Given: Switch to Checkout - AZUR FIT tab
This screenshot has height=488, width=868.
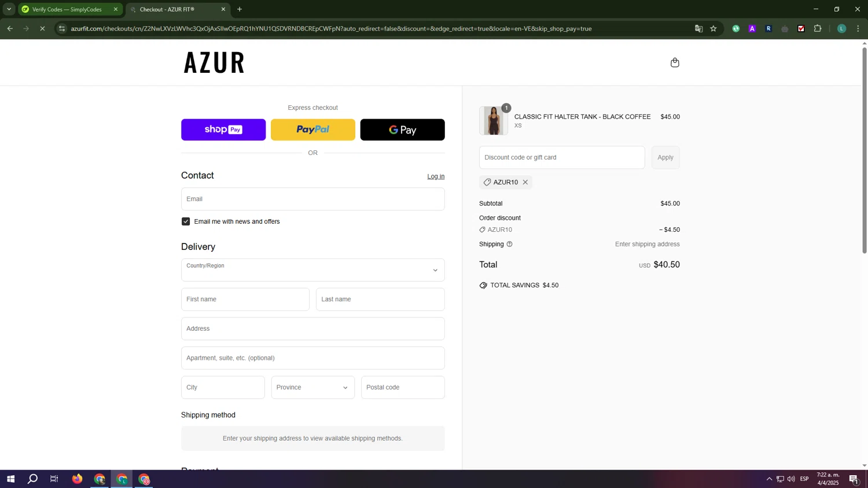Looking at the screenshot, I should (x=178, y=9).
